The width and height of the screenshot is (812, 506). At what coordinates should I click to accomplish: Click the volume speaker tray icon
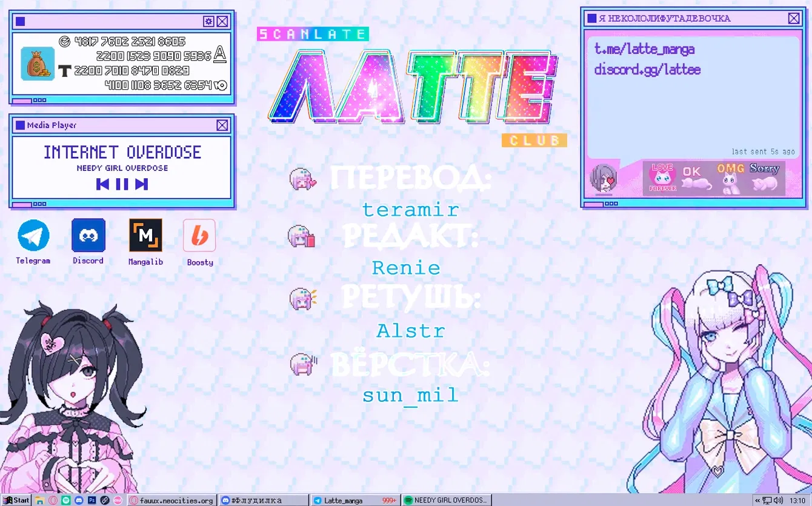(x=778, y=501)
